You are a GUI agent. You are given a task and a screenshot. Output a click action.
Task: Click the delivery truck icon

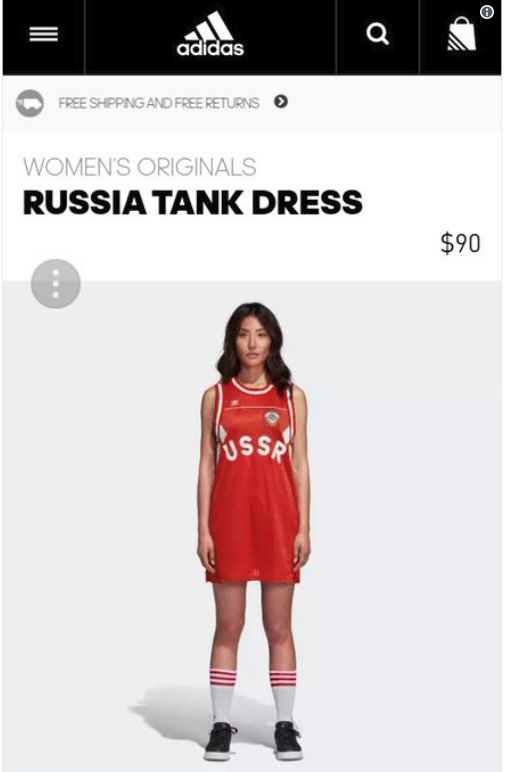point(30,103)
